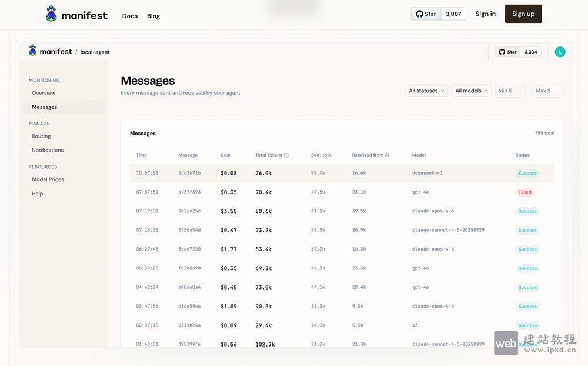Open the green user avatar 'L'
The height and width of the screenshot is (366, 588).
(560, 52)
